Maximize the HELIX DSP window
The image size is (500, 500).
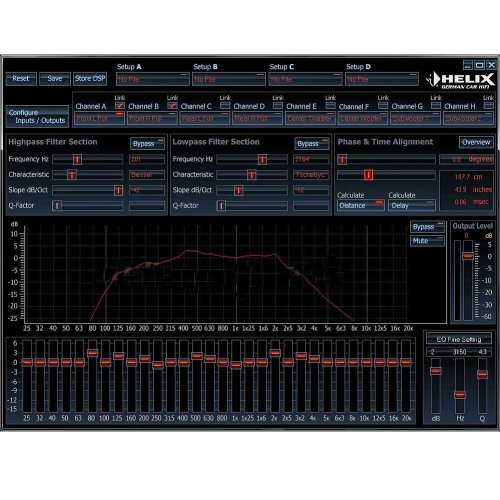[480, 65]
